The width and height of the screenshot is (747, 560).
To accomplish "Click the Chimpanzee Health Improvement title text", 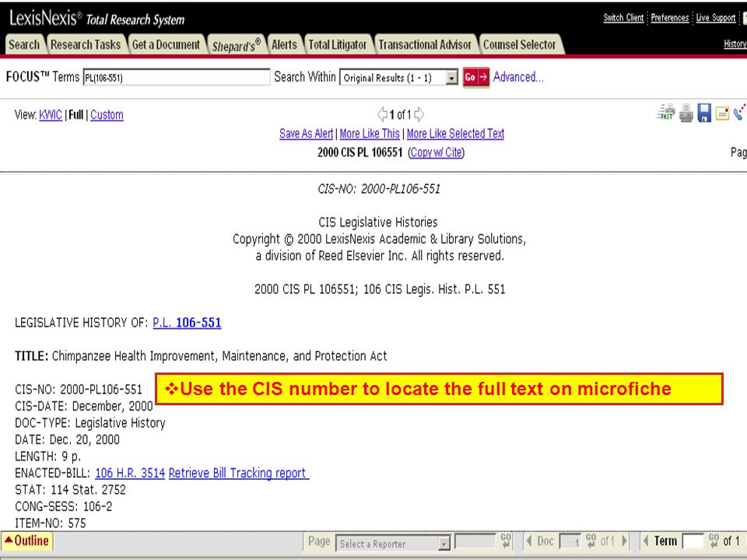I will tap(219, 356).
